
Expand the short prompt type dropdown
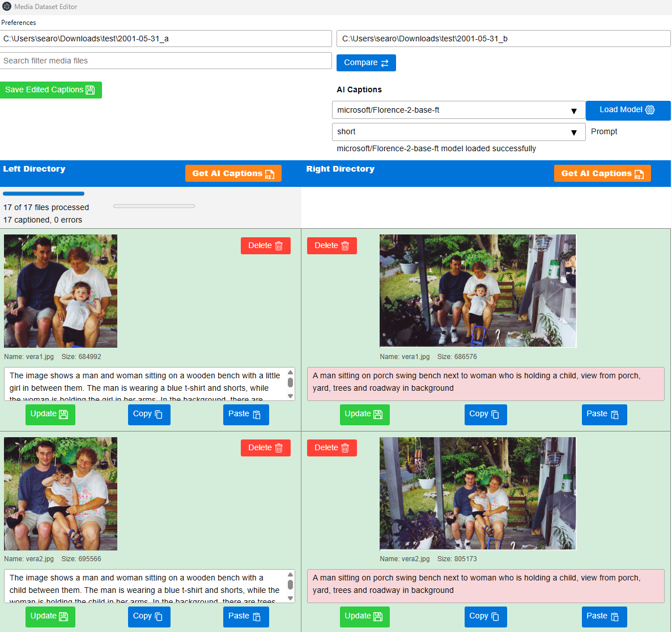(573, 132)
